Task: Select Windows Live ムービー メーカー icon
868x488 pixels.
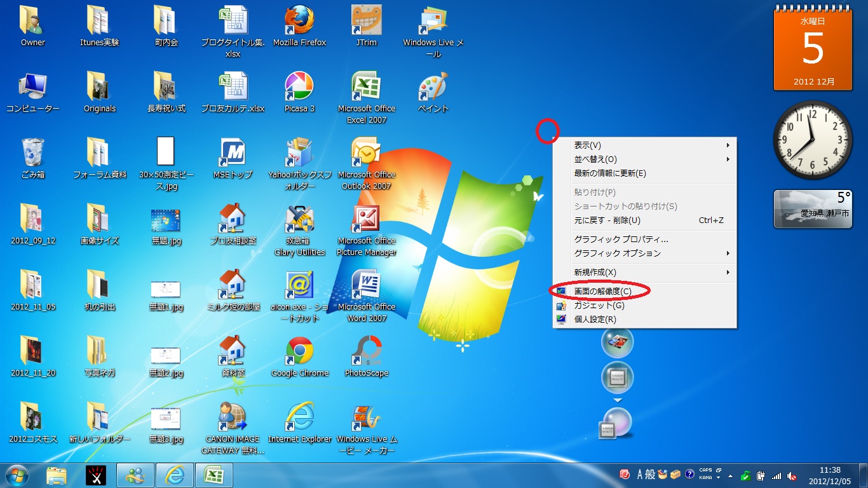Action: (367, 429)
